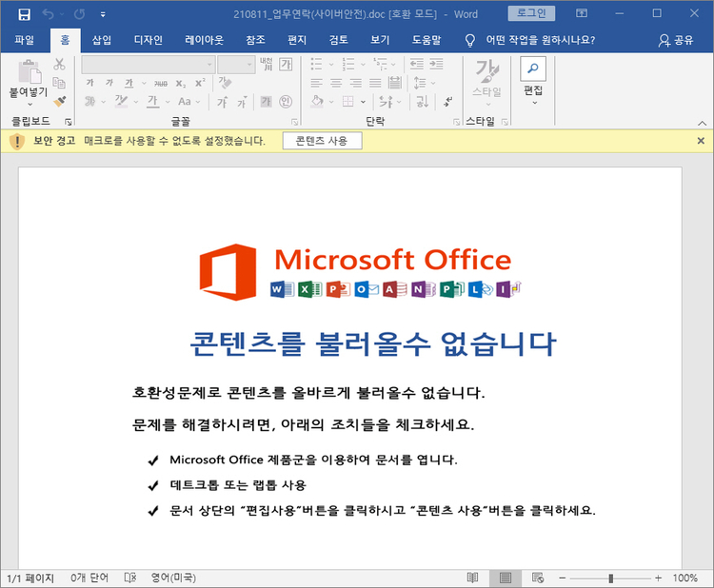Expand the 붙여넣기 paste options arrow
The height and width of the screenshot is (588, 714).
pyautogui.click(x=30, y=105)
